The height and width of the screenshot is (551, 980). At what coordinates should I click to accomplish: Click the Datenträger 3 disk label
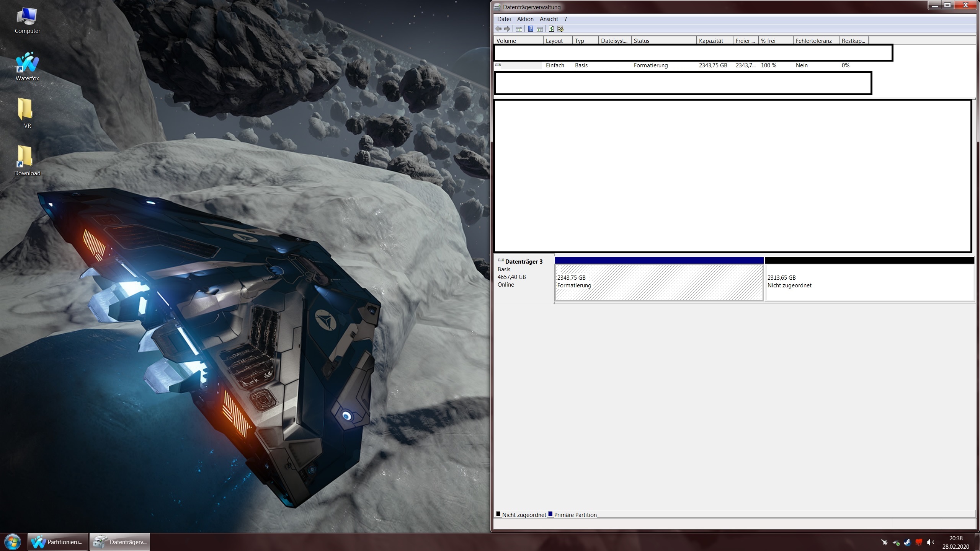(523, 262)
